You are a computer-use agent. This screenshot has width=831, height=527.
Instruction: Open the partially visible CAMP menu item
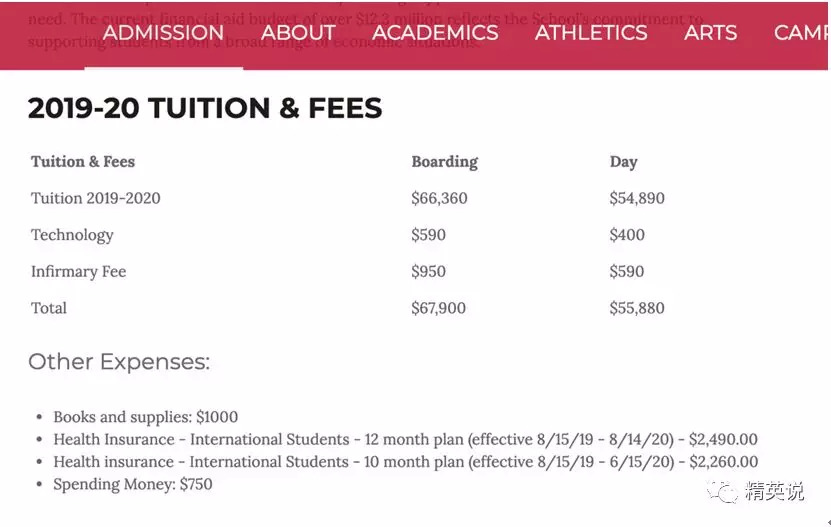(x=801, y=32)
